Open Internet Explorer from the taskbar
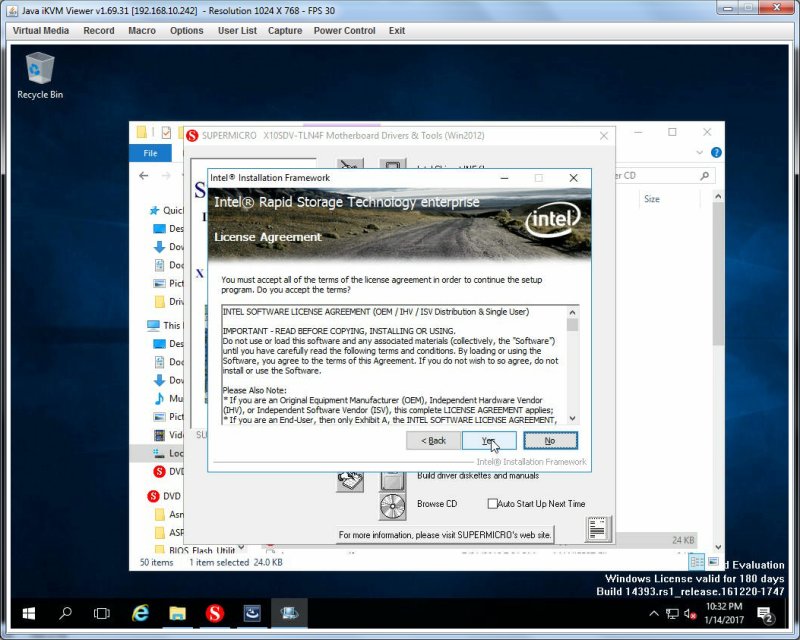The height and width of the screenshot is (640, 800). point(140,613)
